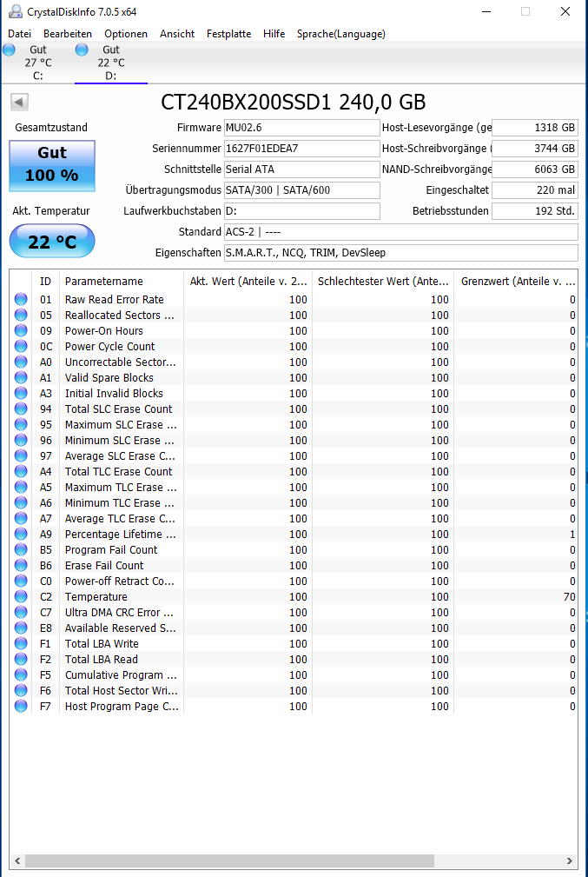
Task: Click status icon of Erase Fail Count row
Action: tap(21, 566)
